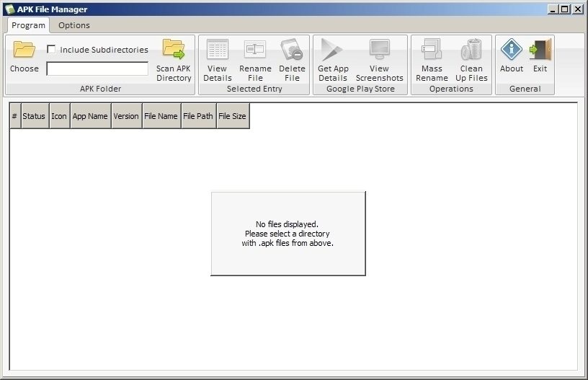This screenshot has height=380, width=588.
Task: Minimize the APK File Manager window
Action: (552, 9)
